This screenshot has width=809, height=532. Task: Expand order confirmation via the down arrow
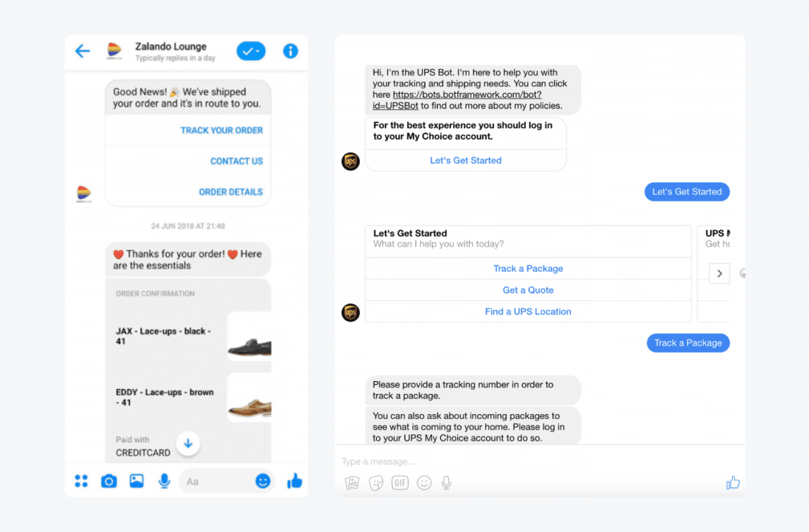point(188,444)
